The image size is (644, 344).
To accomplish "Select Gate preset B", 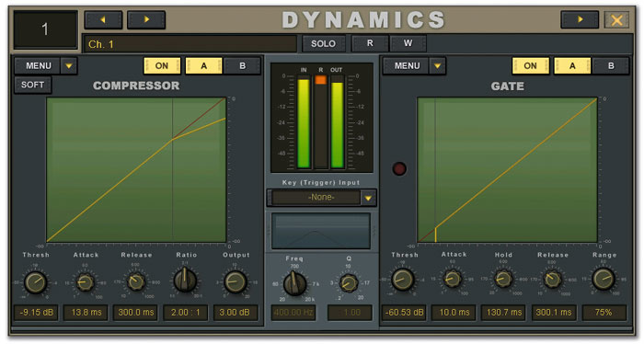I will (611, 65).
